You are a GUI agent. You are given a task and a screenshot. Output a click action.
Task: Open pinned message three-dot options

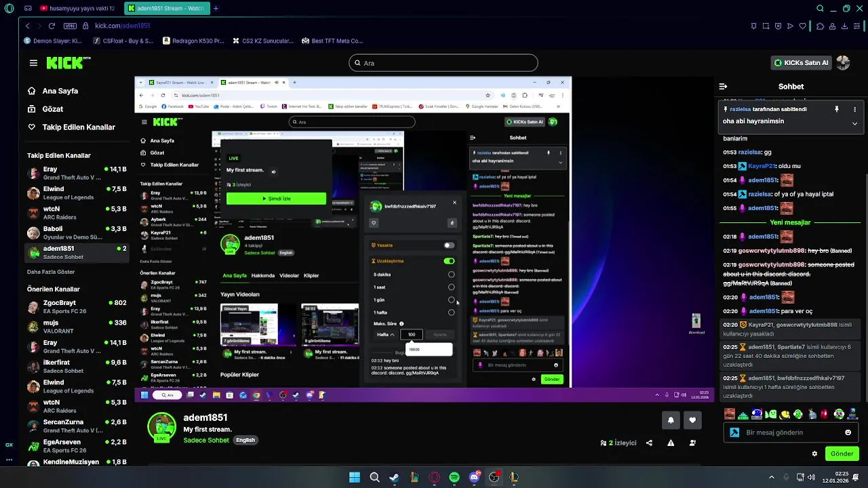854,109
